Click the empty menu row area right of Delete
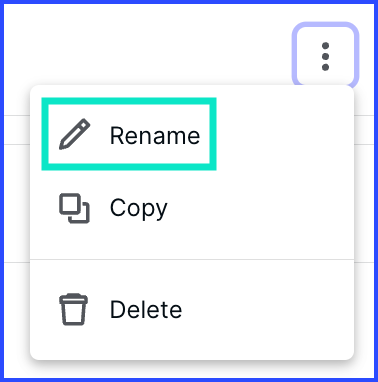Image resolution: width=378 pixels, height=382 pixels. (267, 309)
